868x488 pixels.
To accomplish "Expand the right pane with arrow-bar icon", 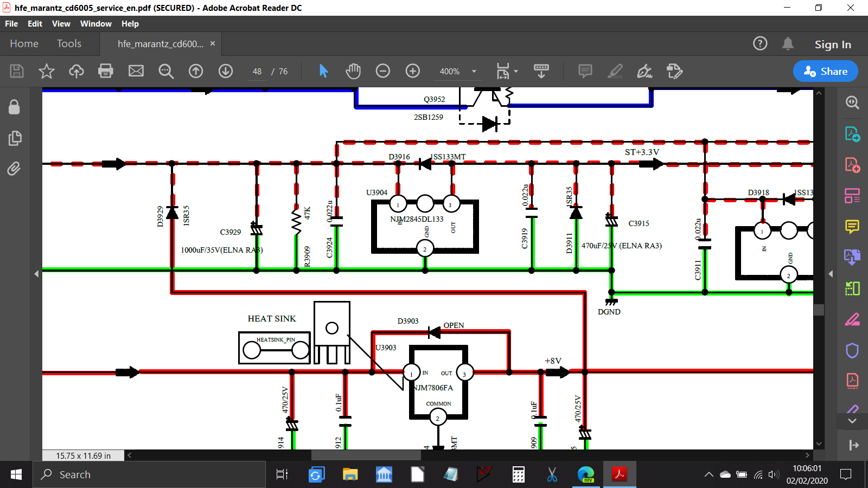I will pos(854,445).
